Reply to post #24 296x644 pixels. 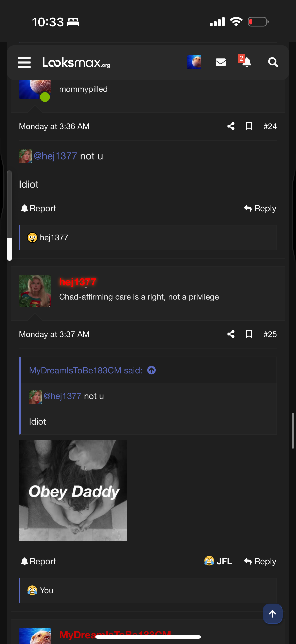click(x=260, y=209)
